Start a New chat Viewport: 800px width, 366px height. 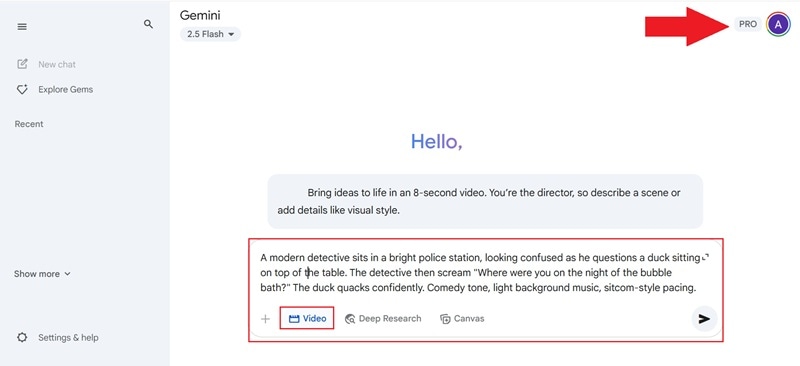pyautogui.click(x=46, y=64)
